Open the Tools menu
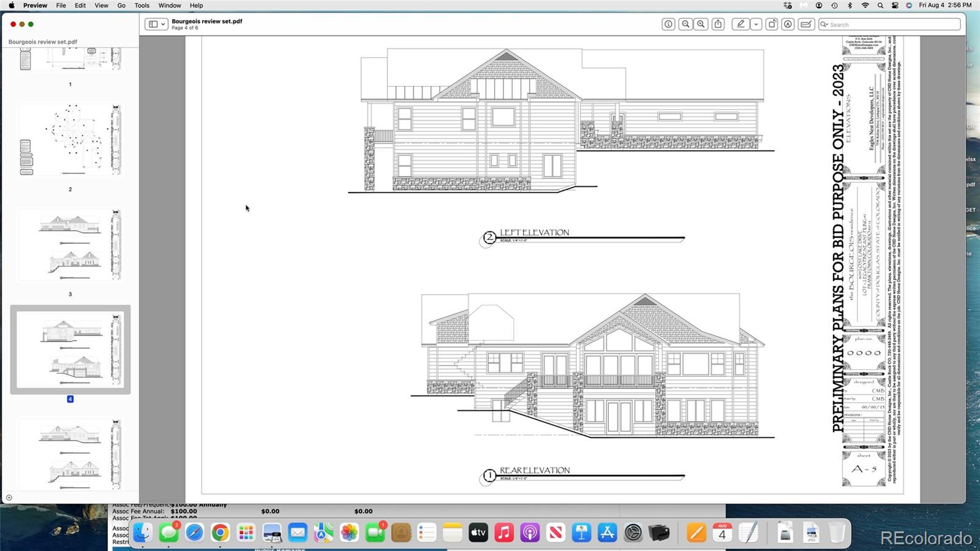This screenshot has width=980, height=551. (x=141, y=6)
